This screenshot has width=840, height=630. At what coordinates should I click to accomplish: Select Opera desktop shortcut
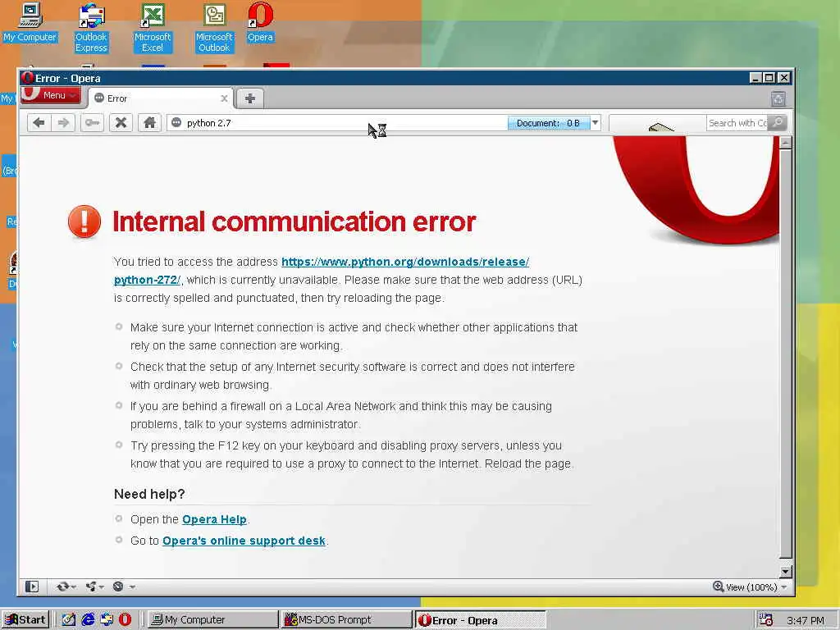[260, 23]
